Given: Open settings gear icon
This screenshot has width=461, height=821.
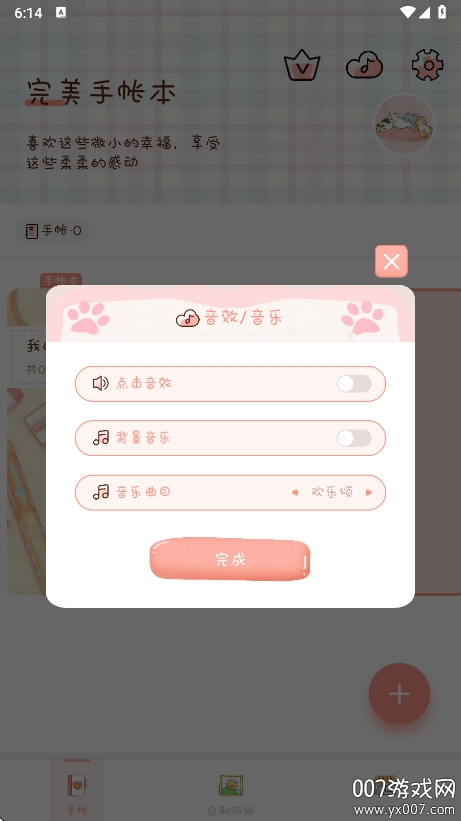Looking at the screenshot, I should tap(427, 65).
